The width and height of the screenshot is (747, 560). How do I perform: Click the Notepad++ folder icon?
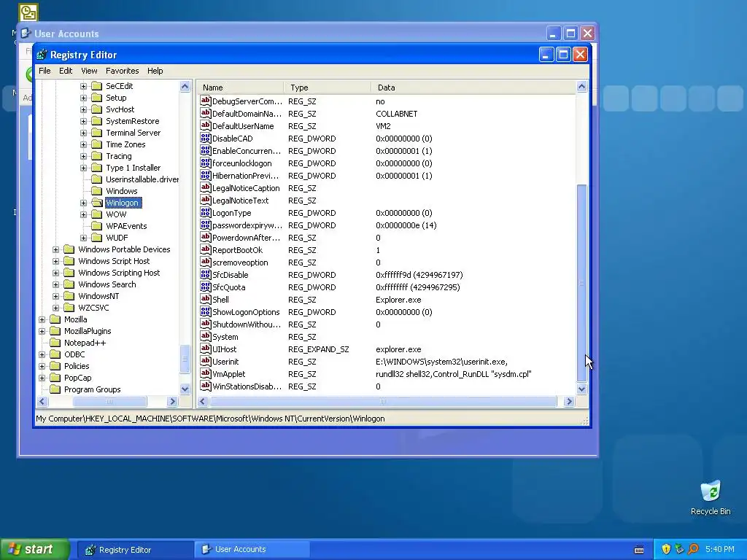(55, 343)
